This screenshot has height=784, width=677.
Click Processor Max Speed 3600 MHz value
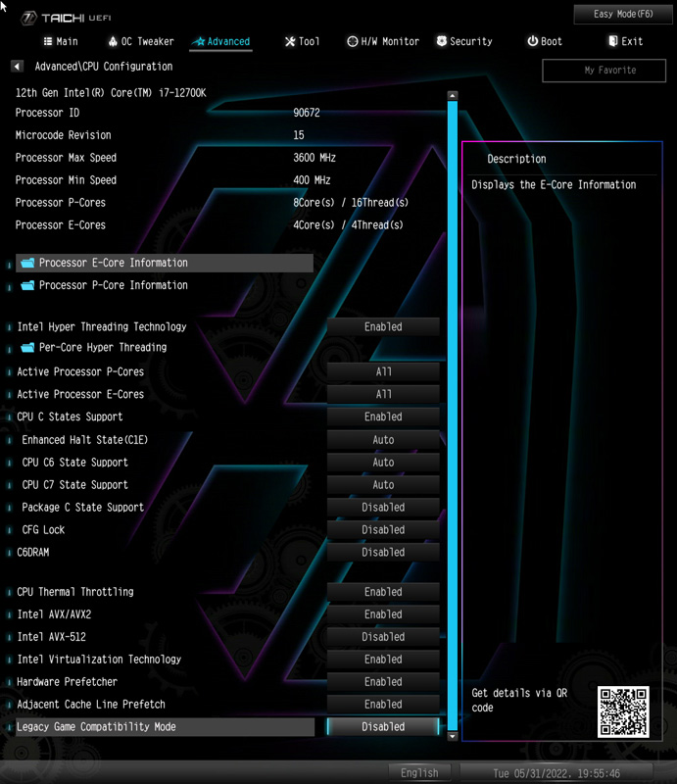tap(314, 158)
